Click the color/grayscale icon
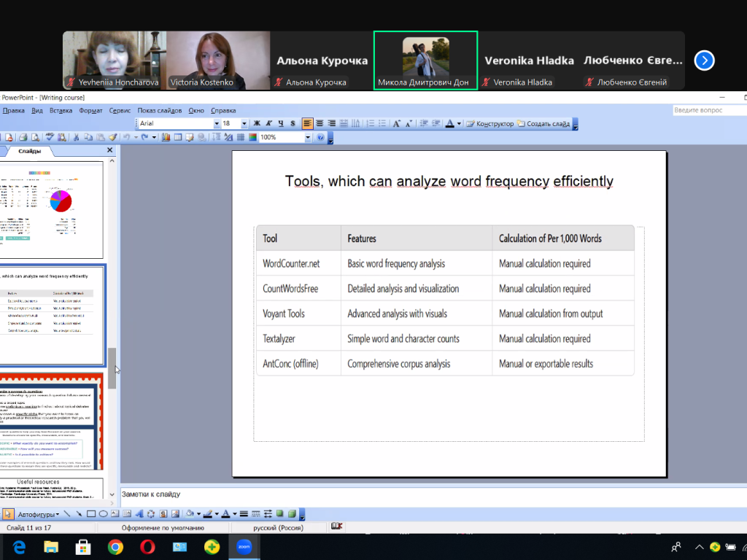747x560 pixels. click(252, 138)
